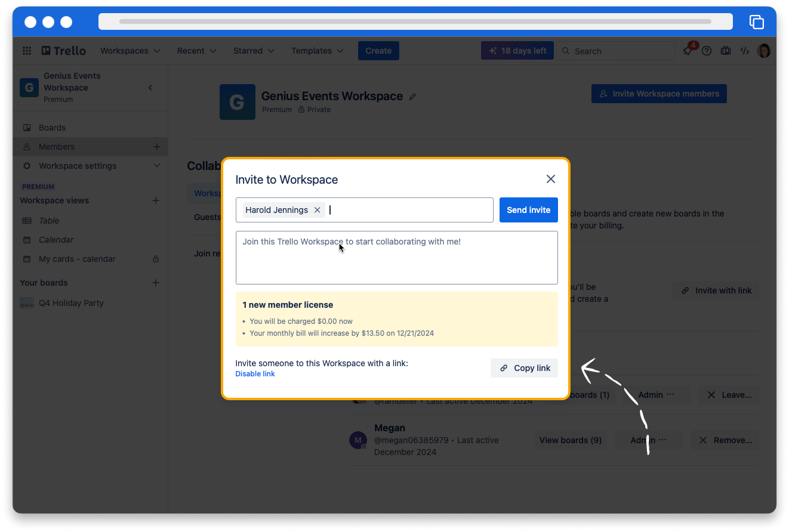Image resolution: width=789 pixels, height=532 pixels.
Task: Select Members in the sidebar
Action: (x=90, y=147)
